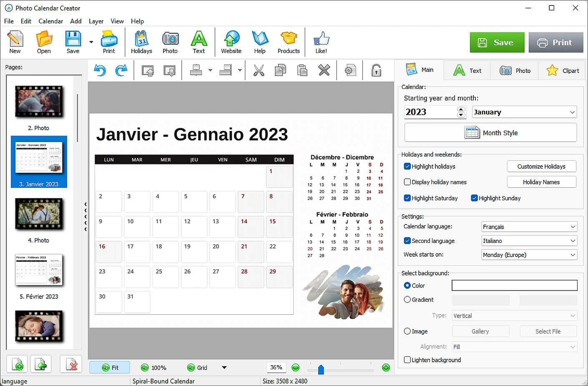
Task: Click the Undo arrow icon
Action: (100, 71)
